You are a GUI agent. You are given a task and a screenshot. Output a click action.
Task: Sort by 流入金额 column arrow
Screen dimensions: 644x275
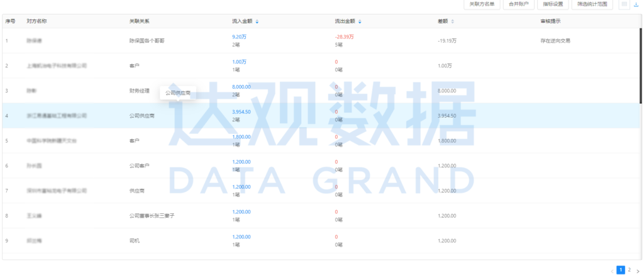[257, 21]
